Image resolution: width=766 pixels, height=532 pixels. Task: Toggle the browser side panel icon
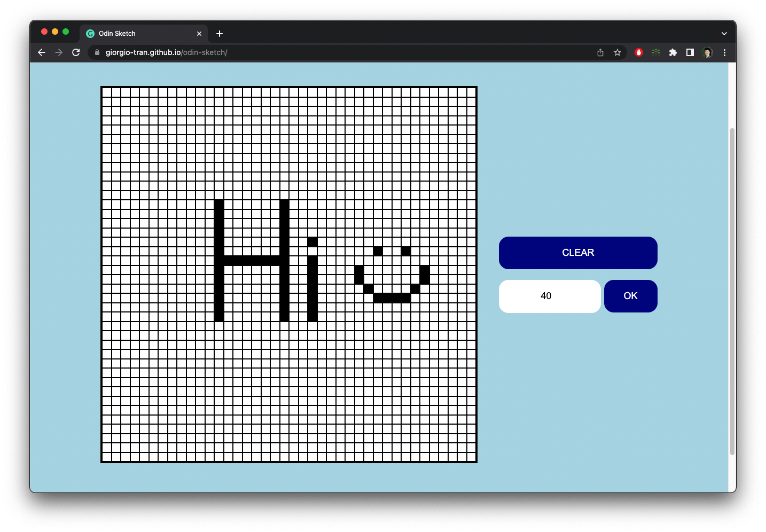(690, 52)
